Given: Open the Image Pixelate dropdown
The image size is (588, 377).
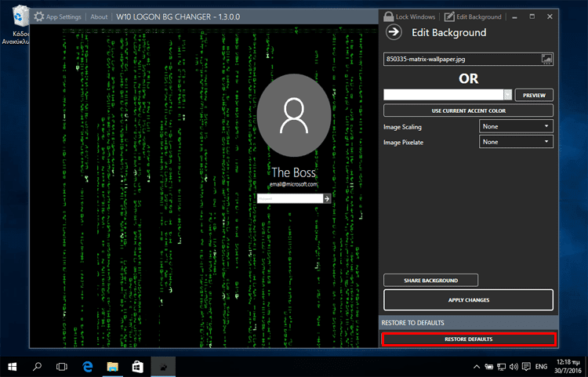Looking at the screenshot, I should coord(516,142).
